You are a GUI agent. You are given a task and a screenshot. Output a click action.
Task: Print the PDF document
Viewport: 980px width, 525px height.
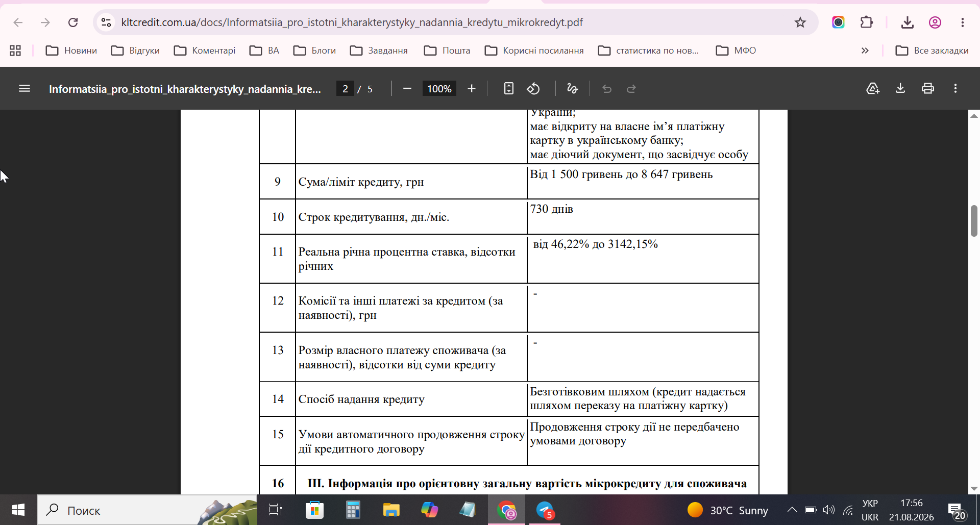(x=928, y=89)
